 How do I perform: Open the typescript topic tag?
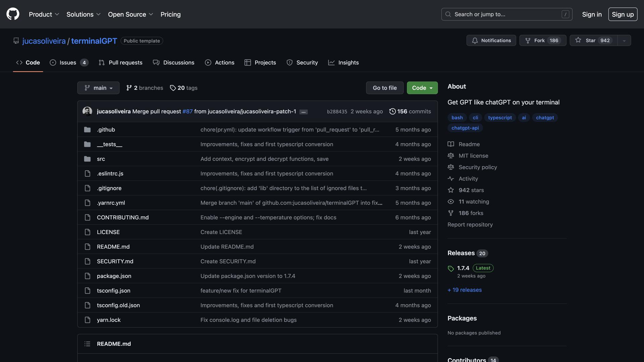500,117
